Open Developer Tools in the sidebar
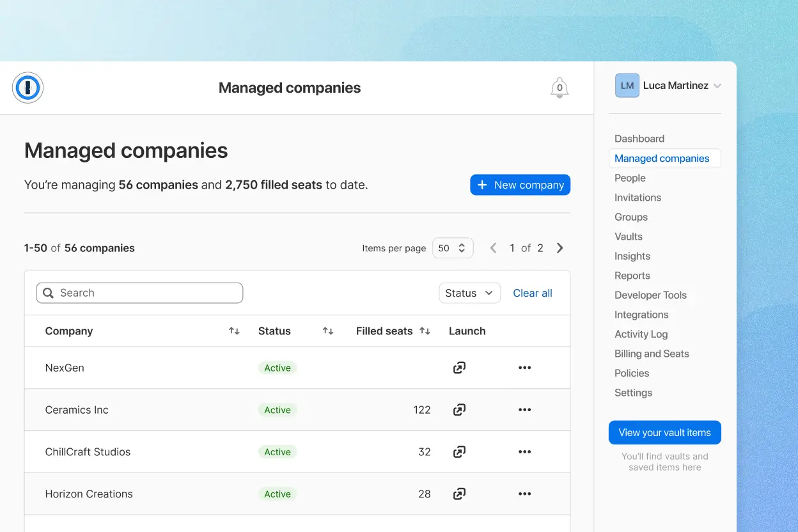The width and height of the screenshot is (798, 532). pyautogui.click(x=650, y=295)
